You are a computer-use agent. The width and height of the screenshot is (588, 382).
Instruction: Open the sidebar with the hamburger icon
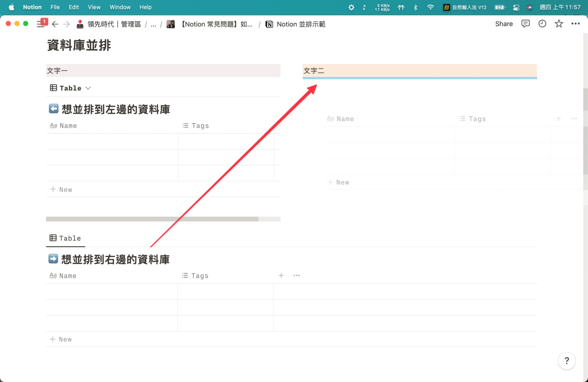point(41,24)
